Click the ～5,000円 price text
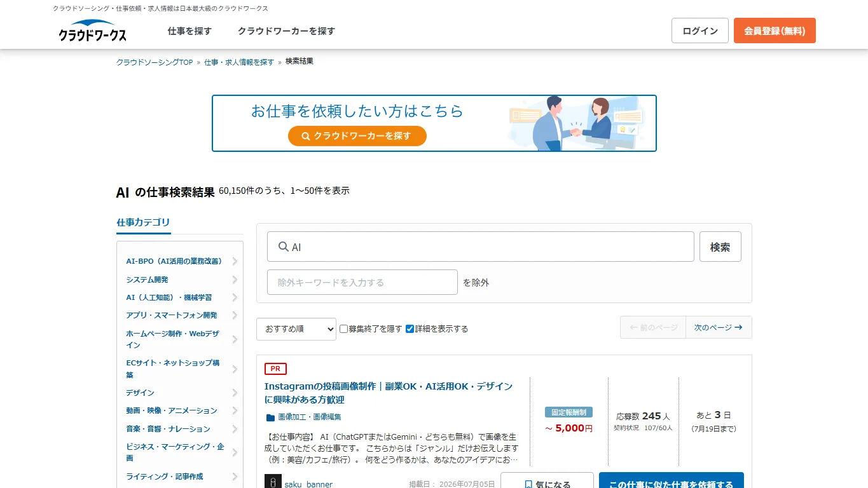 [x=568, y=428]
